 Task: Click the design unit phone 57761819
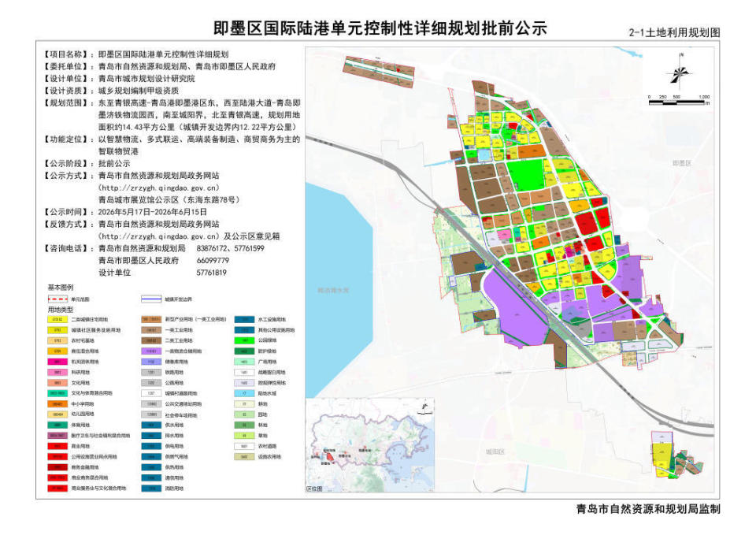click(211, 273)
